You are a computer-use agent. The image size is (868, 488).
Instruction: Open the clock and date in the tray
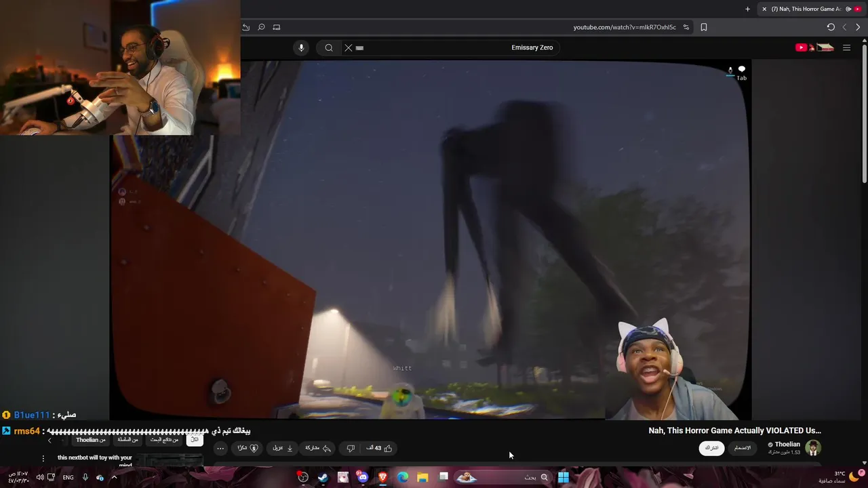[18, 477]
